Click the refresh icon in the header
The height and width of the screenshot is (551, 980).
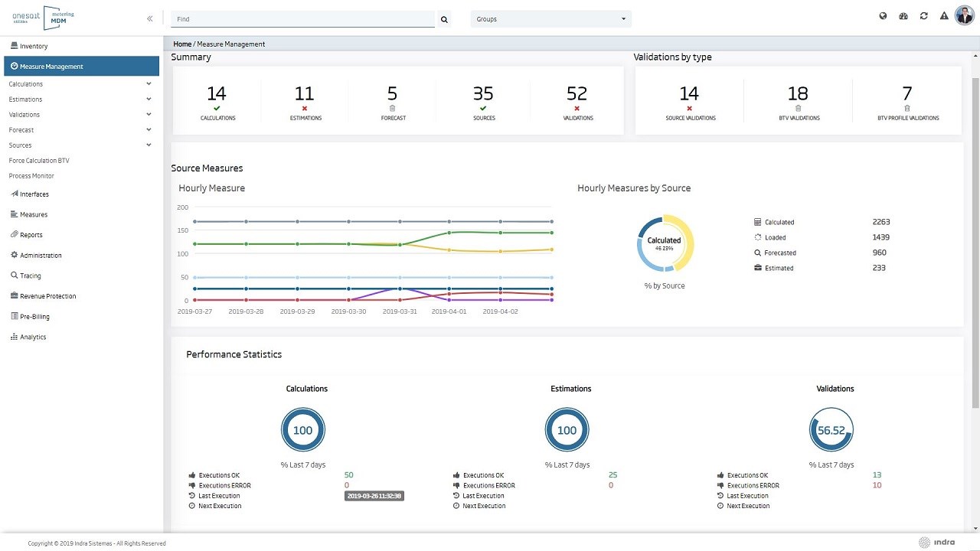point(924,16)
